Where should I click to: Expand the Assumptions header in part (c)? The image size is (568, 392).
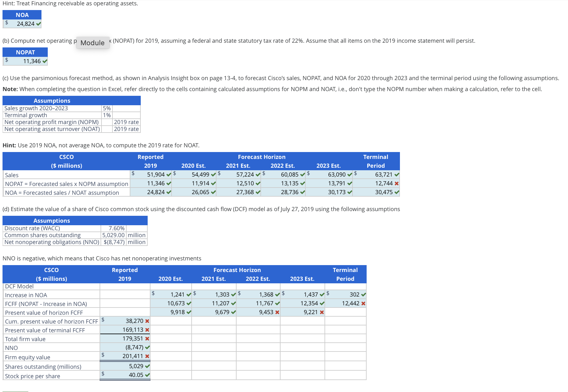click(x=52, y=101)
